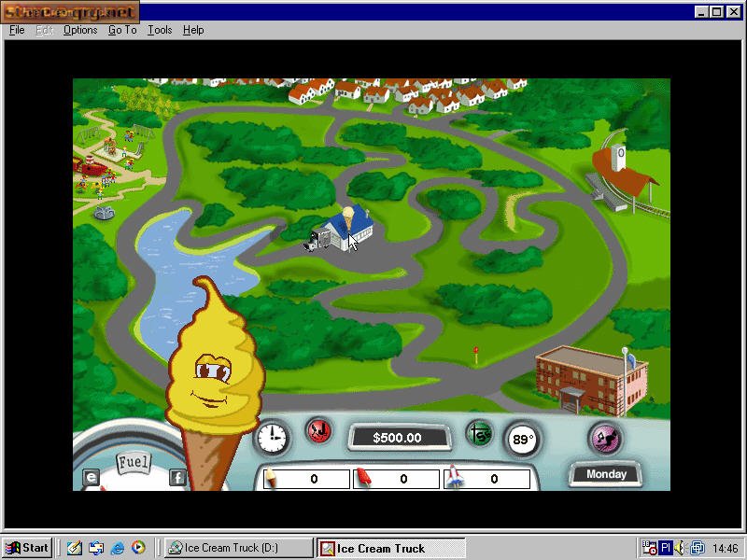747x560 pixels.
Task: Click the Monday day indicator
Action: (606, 474)
